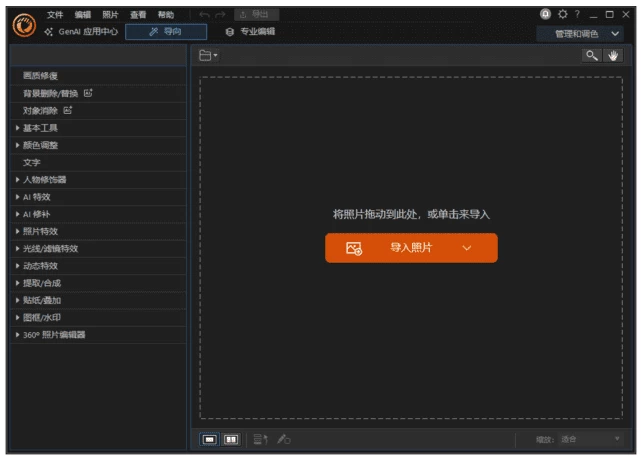Open GenAI 应用中心
The image size is (642, 460).
(x=82, y=32)
